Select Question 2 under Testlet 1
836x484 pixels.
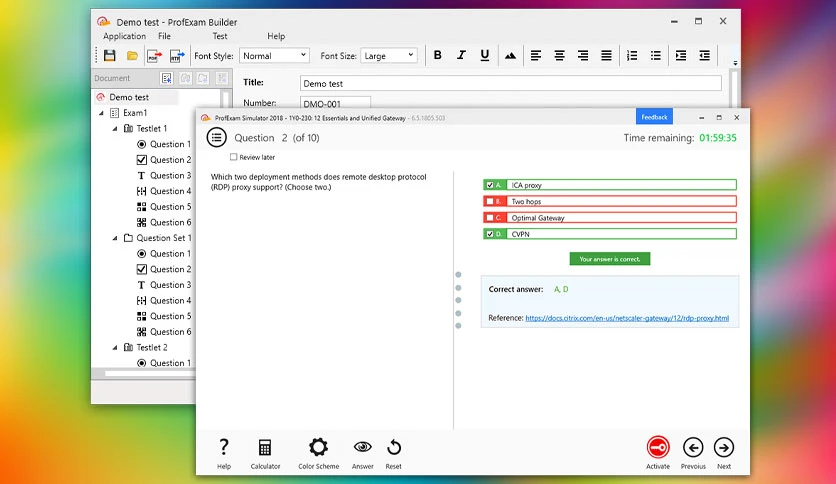[x=170, y=160]
